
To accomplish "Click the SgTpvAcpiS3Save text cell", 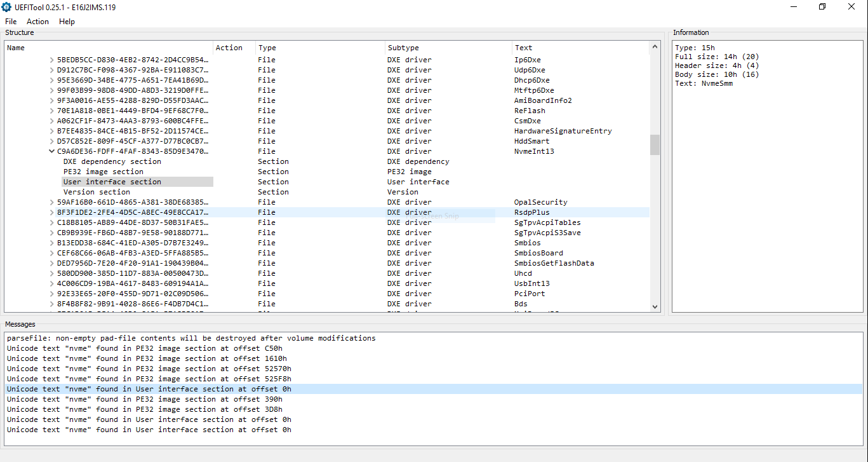I will pyautogui.click(x=547, y=233).
